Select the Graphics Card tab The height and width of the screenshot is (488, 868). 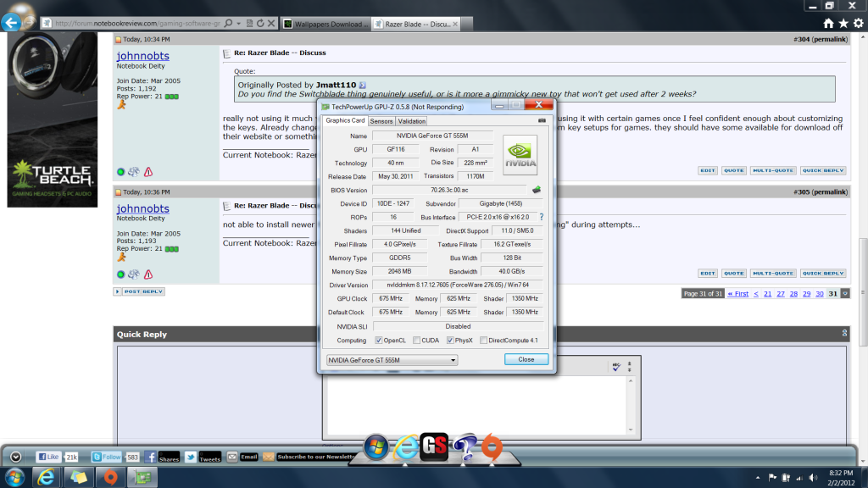point(345,120)
